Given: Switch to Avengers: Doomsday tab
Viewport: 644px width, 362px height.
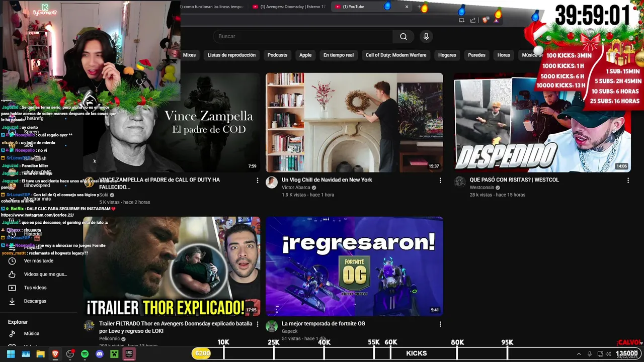Looking at the screenshot, I should click(x=289, y=7).
